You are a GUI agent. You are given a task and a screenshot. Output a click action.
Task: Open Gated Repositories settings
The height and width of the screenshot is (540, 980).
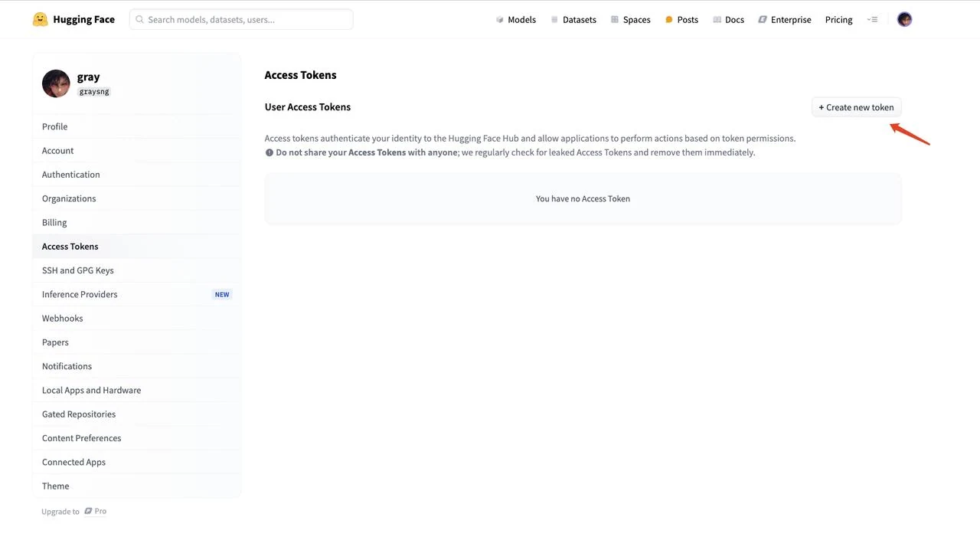pos(136,414)
